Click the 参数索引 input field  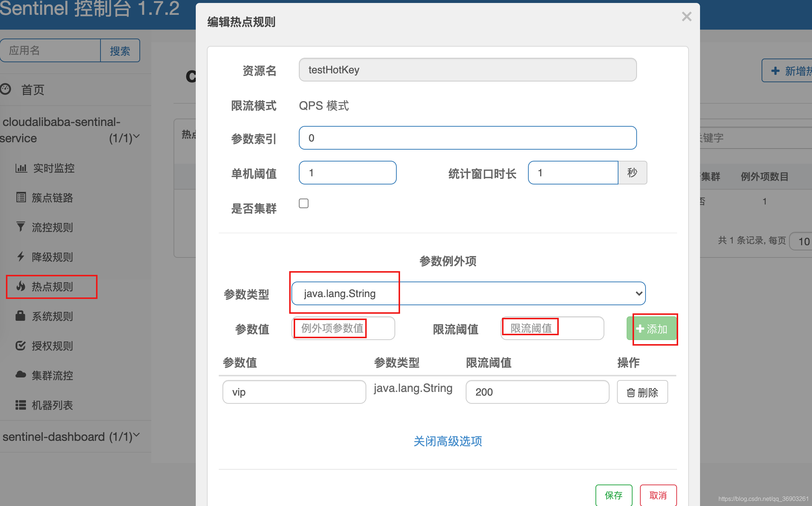point(468,138)
